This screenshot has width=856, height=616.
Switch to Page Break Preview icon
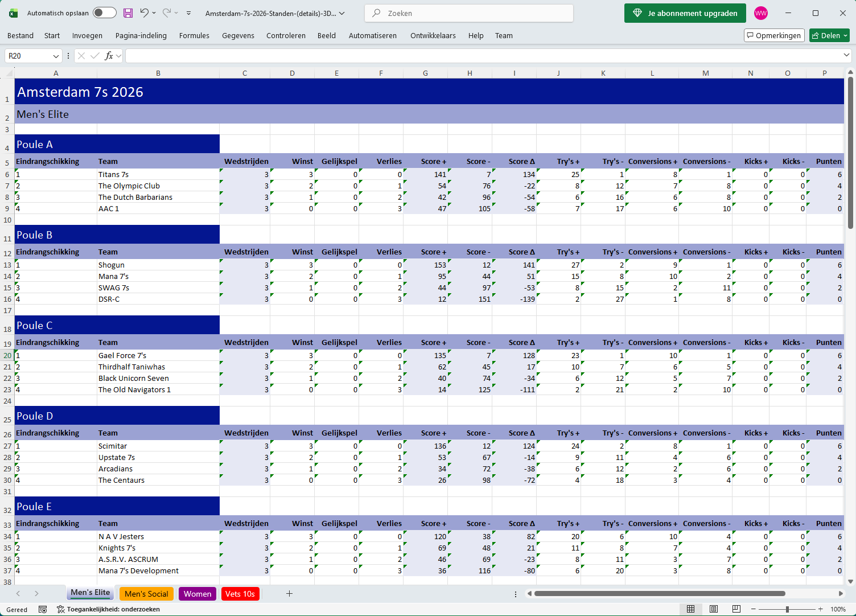(x=736, y=609)
